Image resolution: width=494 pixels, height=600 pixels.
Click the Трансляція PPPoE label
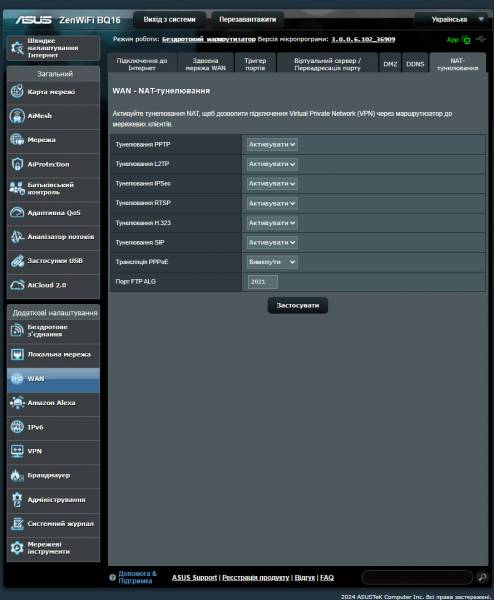tap(142, 262)
